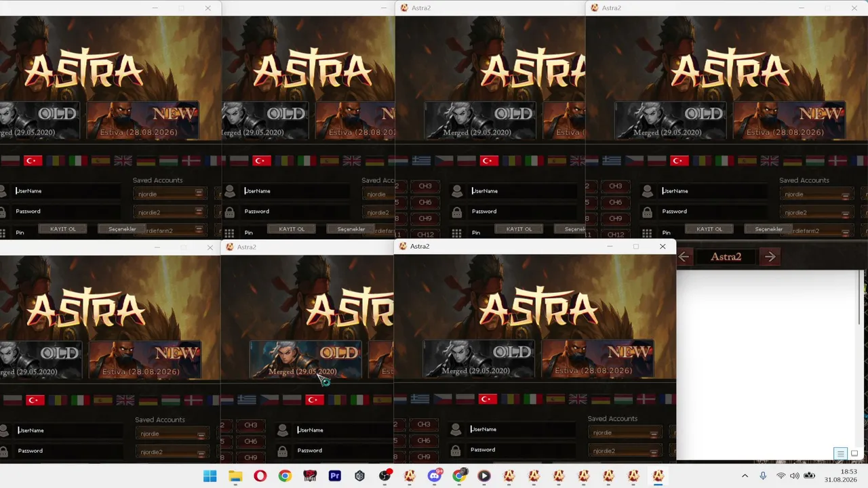This screenshot has width=868, height=488.
Task: Select the German flag in the second top window
Action: pos(374,161)
